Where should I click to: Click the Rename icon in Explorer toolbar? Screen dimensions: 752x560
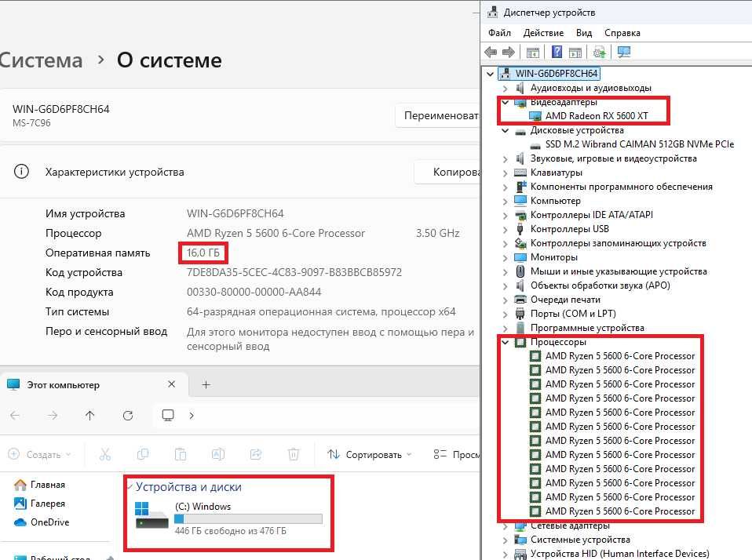click(x=218, y=454)
